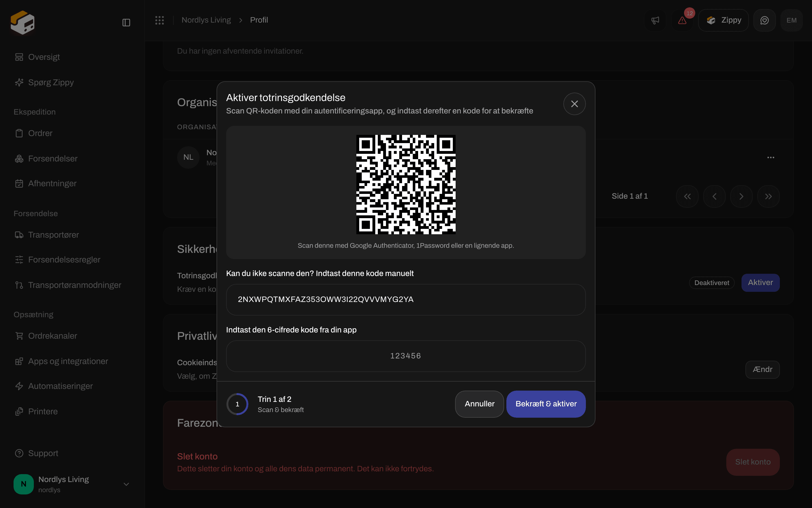Go to first page double-chevron button
This screenshot has width=812, height=508.
(687, 196)
